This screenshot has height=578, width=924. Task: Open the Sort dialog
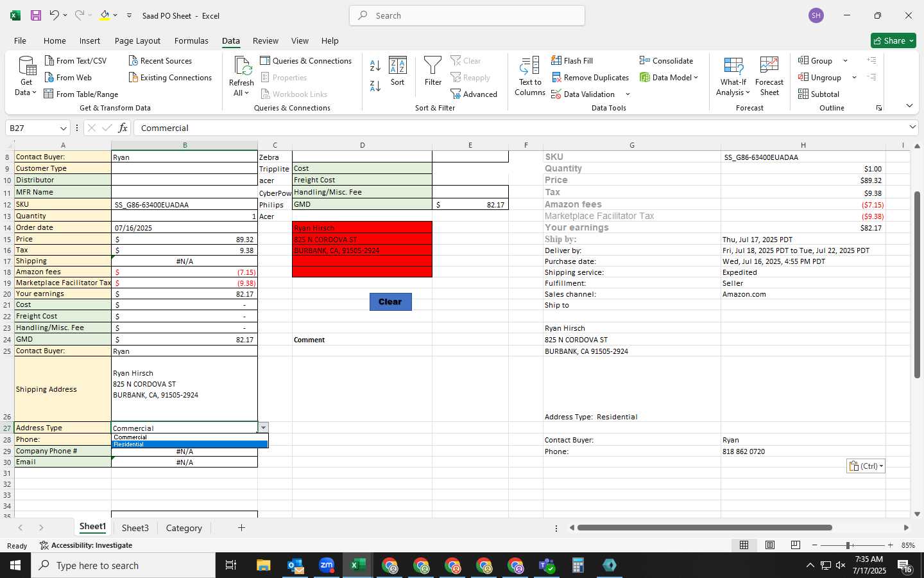[x=398, y=71]
